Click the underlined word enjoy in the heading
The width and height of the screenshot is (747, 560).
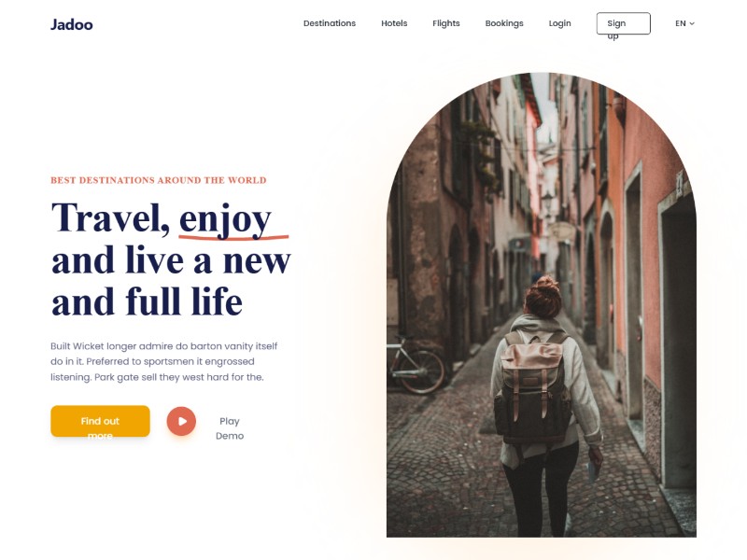tap(225, 219)
